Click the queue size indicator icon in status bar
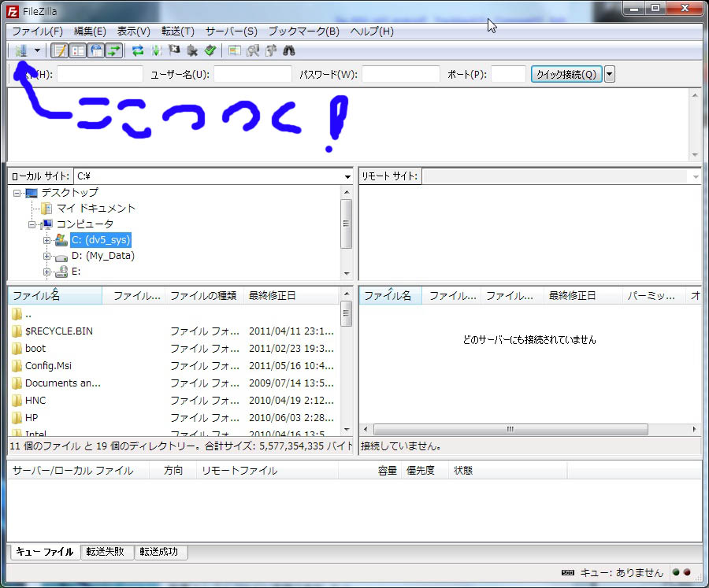This screenshot has width=709, height=588. tap(567, 572)
